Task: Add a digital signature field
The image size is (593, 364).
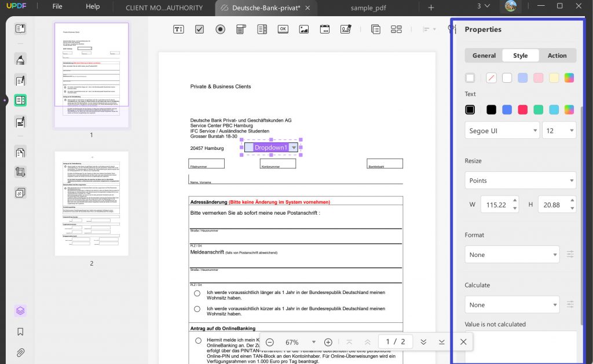Action: (x=345, y=28)
